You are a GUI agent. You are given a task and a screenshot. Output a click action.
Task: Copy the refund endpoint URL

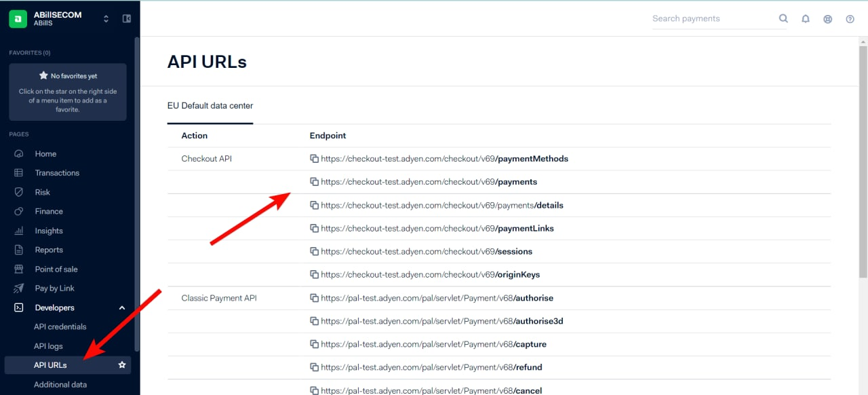click(314, 367)
